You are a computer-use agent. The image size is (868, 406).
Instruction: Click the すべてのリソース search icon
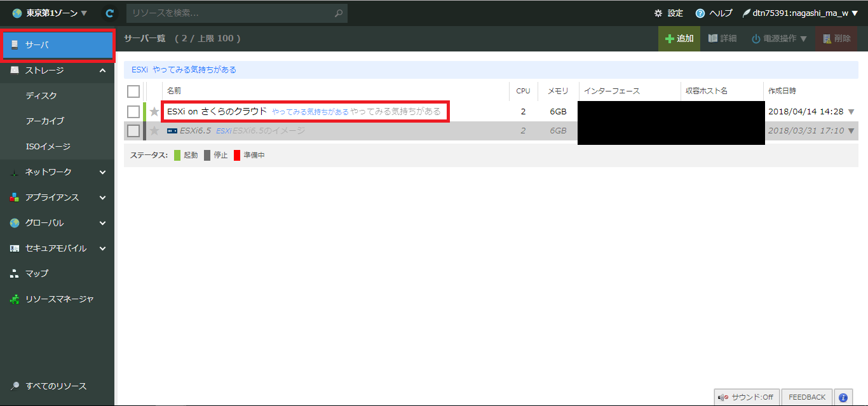pos(15,386)
